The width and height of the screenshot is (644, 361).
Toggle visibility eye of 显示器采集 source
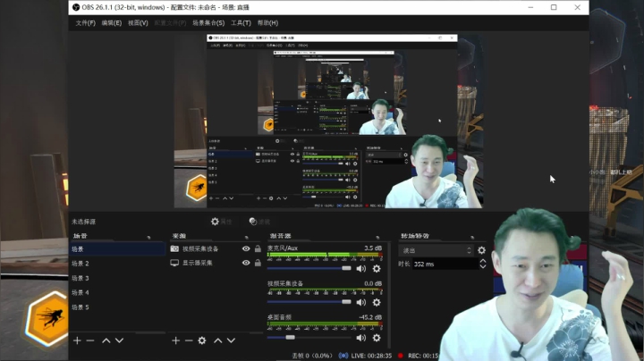[x=246, y=263]
